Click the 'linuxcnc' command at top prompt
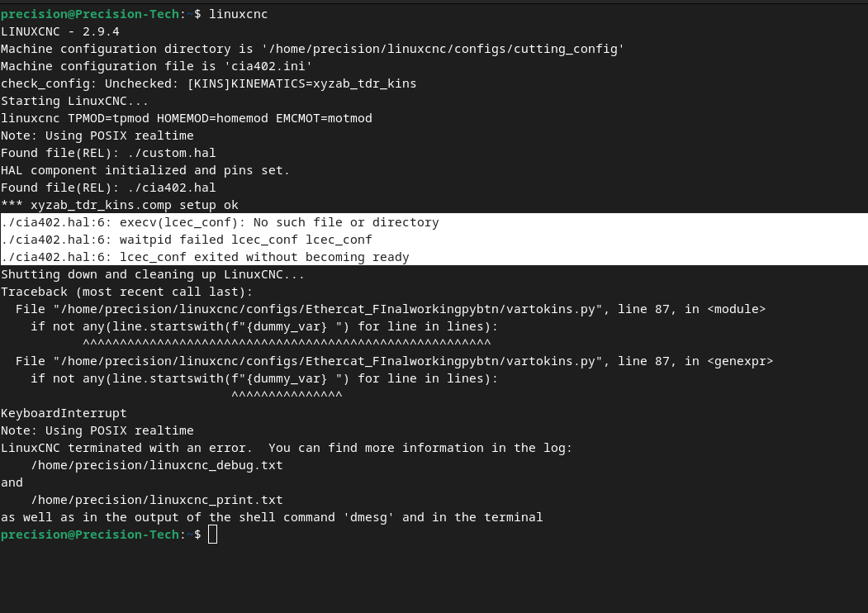Image resolution: width=868 pixels, height=613 pixels. tap(238, 14)
